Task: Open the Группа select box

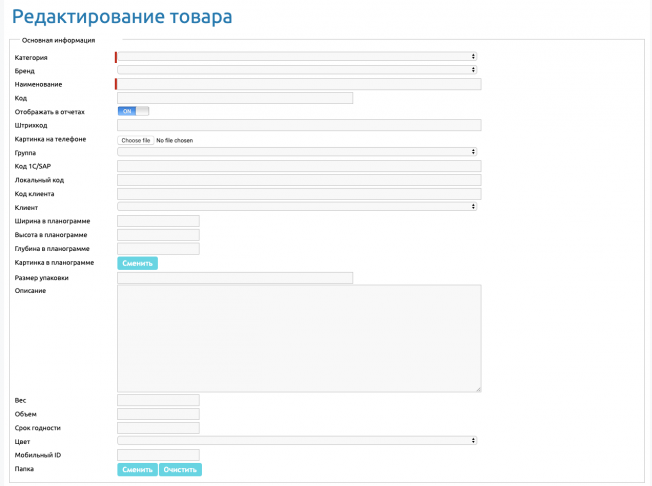Action: pos(297,152)
